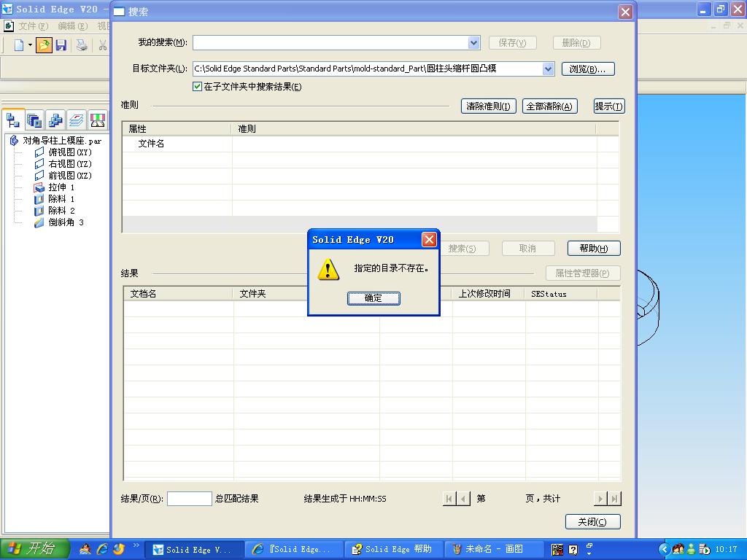The height and width of the screenshot is (560, 747).
Task: Open the 开始 Start menu
Action: tap(35, 549)
